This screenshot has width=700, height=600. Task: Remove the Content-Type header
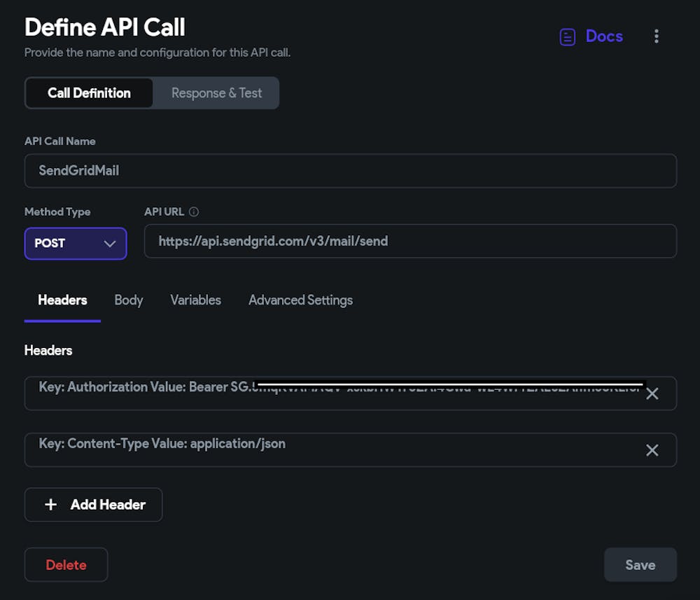(x=652, y=450)
